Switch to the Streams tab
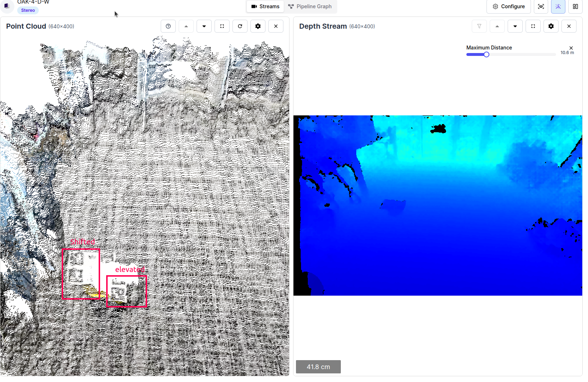The height and width of the screenshot is (382, 588). [265, 6]
